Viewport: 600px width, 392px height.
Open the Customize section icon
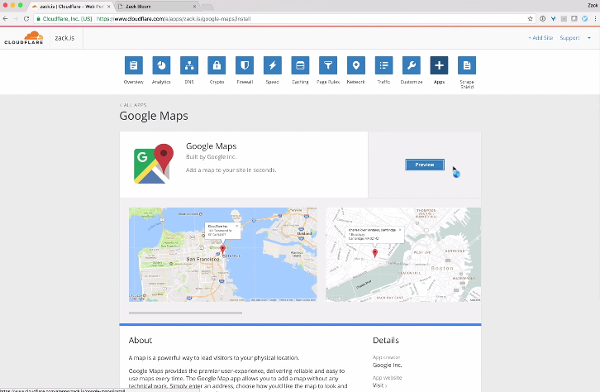(x=411, y=65)
